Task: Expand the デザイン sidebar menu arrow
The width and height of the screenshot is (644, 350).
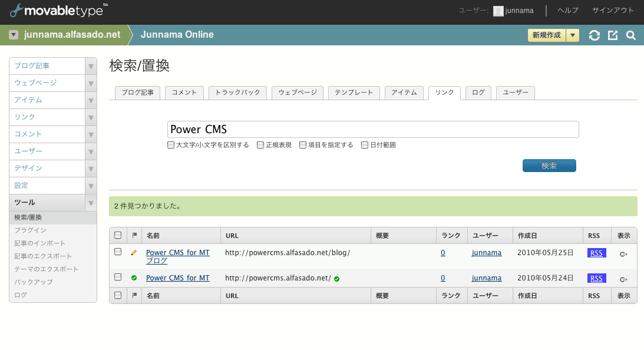Action: [x=91, y=169]
